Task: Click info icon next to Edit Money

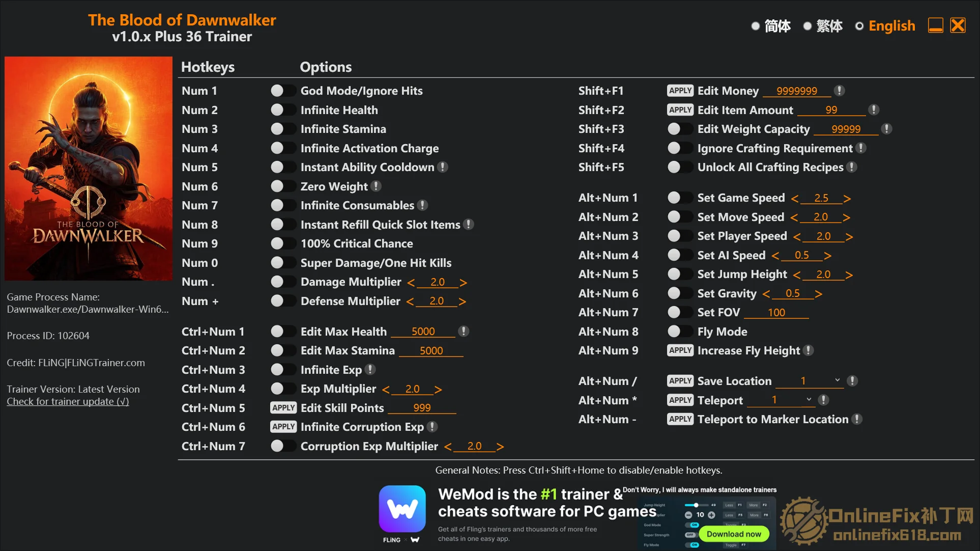Action: [840, 91]
